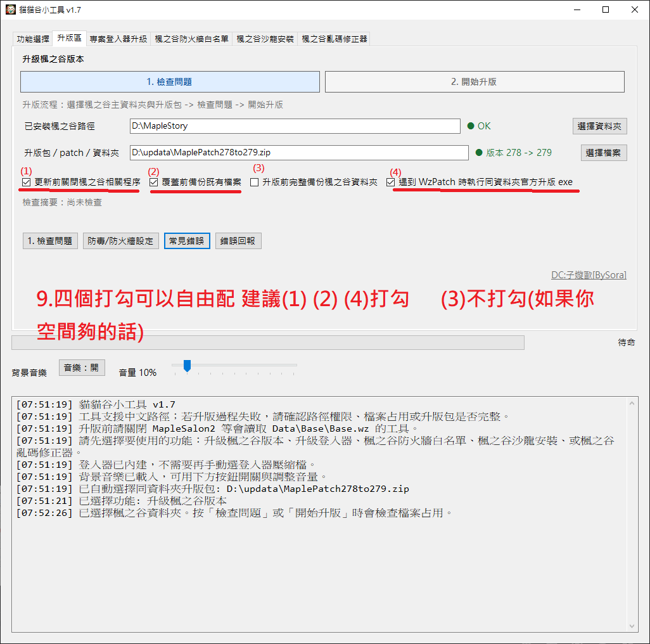Enable 升版前完整備份楓之谷資料夾 checkbox
Screen dimensions: 650x644
click(255, 182)
